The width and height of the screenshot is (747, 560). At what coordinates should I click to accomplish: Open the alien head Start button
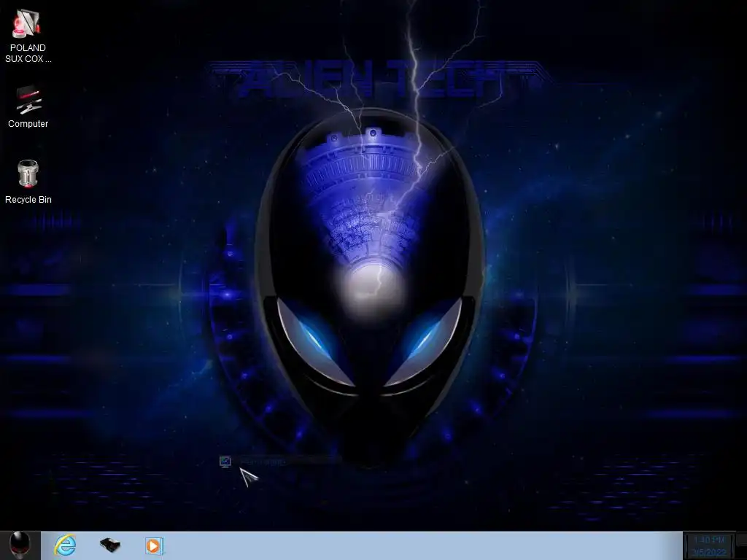pyautogui.click(x=20, y=545)
